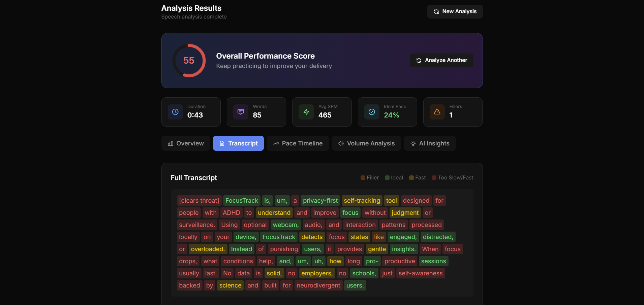Click the 'ADHD' transcript word
Image resolution: width=644 pixels, height=305 pixels.
[231, 213]
